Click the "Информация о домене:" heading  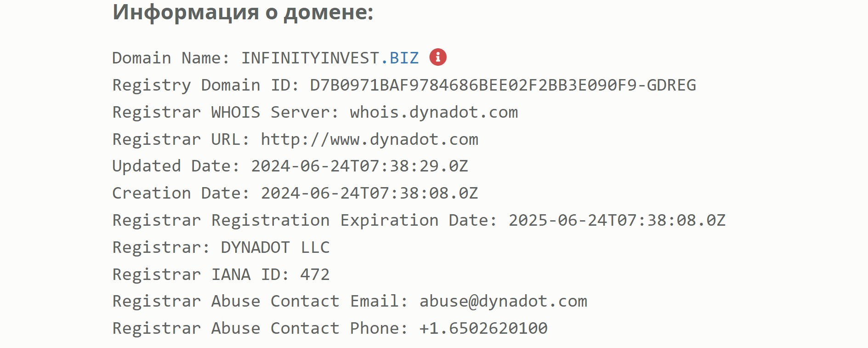[x=243, y=12]
